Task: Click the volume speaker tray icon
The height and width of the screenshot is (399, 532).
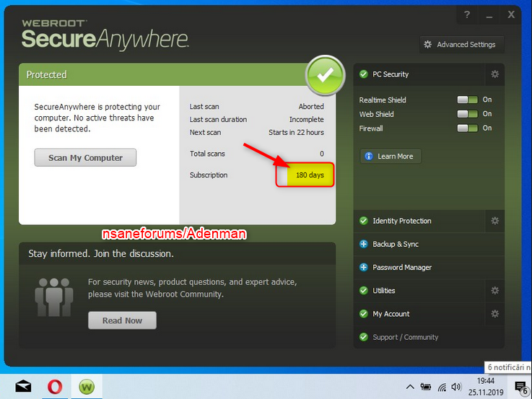Action: tap(456, 387)
